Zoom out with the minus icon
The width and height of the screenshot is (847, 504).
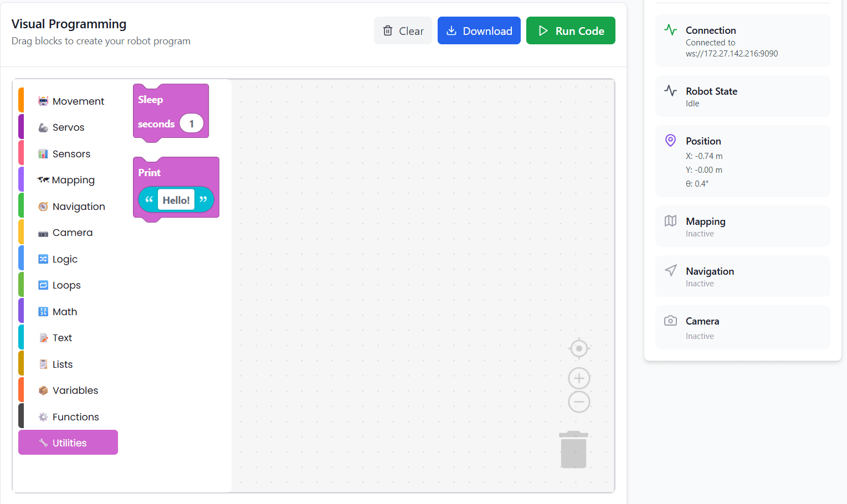coord(579,402)
